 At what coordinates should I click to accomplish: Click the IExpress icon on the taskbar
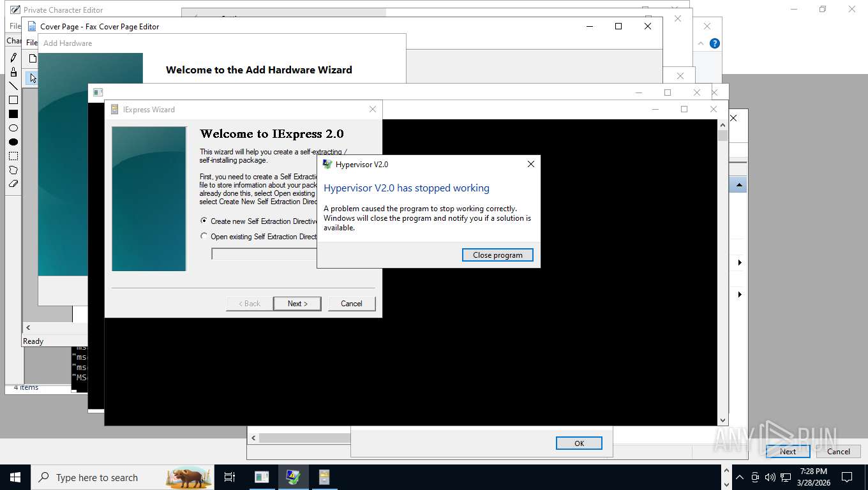click(324, 477)
